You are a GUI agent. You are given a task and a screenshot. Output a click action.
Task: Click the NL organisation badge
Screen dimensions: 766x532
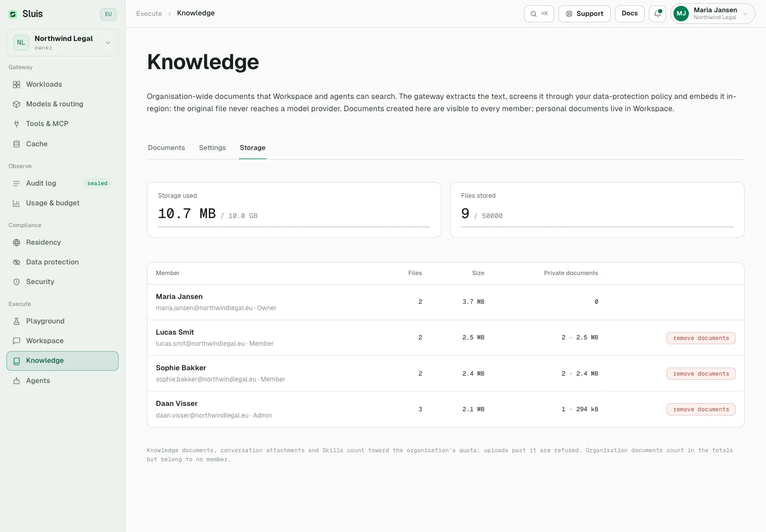pyautogui.click(x=21, y=43)
